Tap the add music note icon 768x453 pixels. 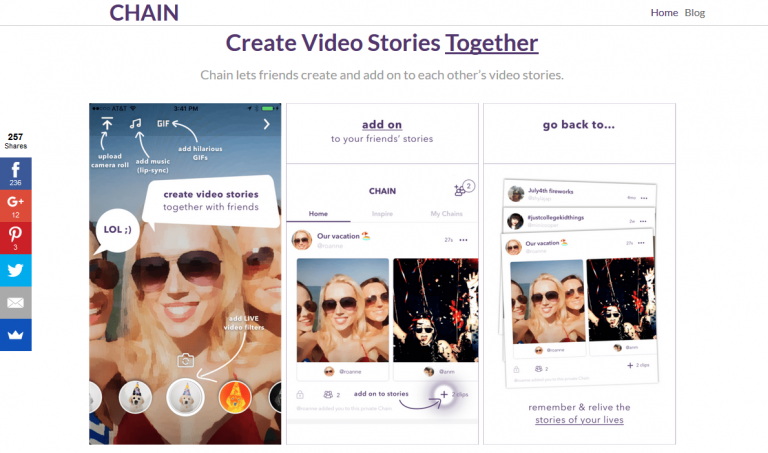tap(134, 124)
